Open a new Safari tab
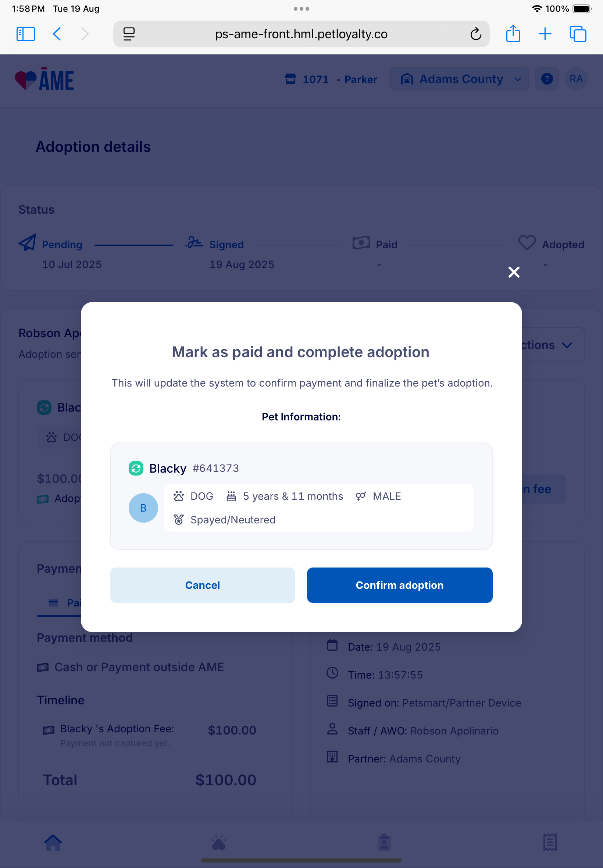The height and width of the screenshot is (868, 603). (x=545, y=33)
